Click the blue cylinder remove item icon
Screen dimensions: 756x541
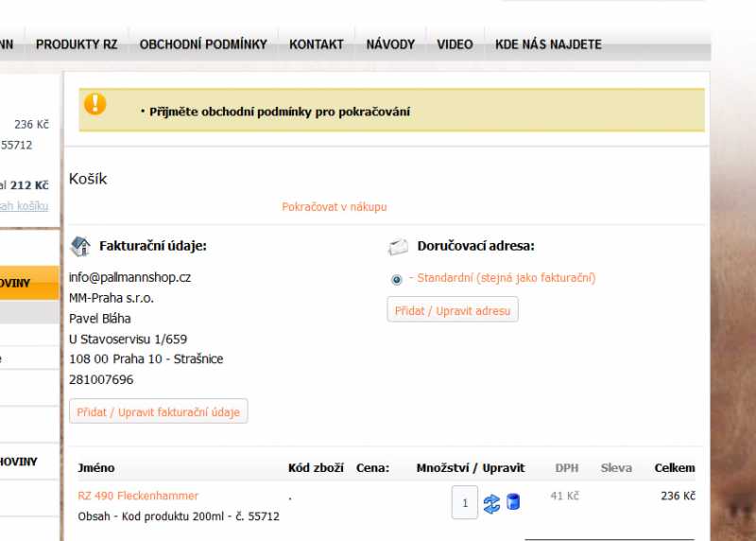[513, 502]
